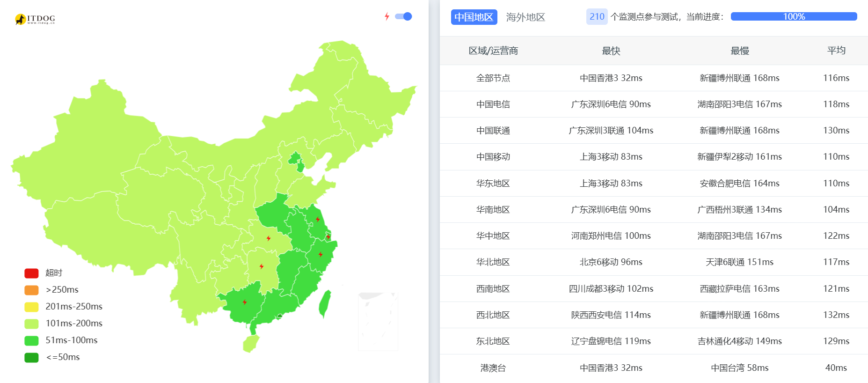Switch to the 中国地区 tab
This screenshot has height=383, width=868.
pos(474,17)
